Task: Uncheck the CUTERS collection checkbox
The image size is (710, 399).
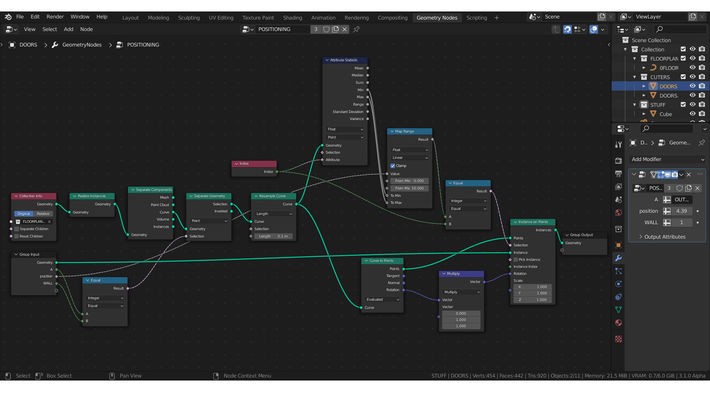Action: 683,77
